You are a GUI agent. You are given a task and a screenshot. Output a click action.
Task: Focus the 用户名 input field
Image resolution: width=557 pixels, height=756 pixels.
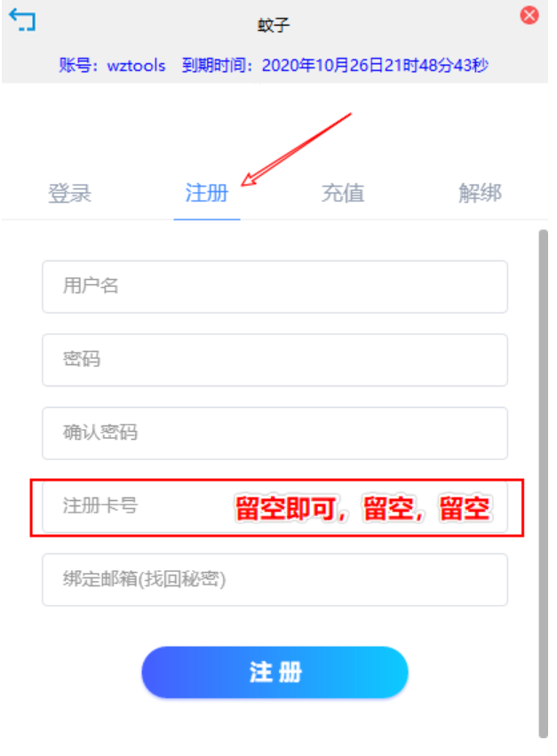(x=275, y=287)
